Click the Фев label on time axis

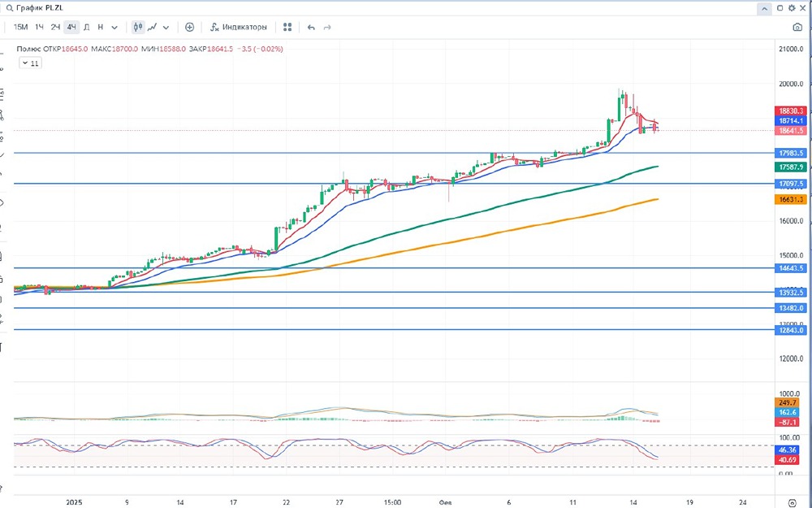click(445, 502)
